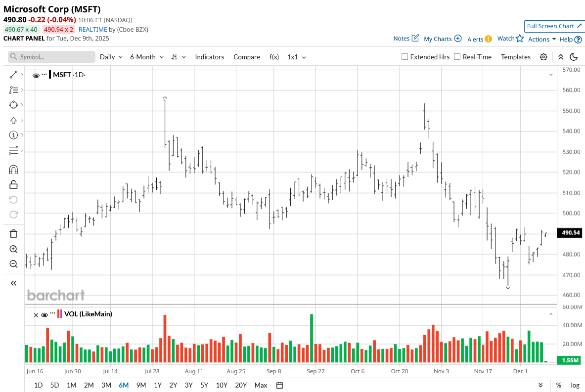The width and height of the screenshot is (585, 392).
Task: Select the 20Y range
Action: point(241,385)
